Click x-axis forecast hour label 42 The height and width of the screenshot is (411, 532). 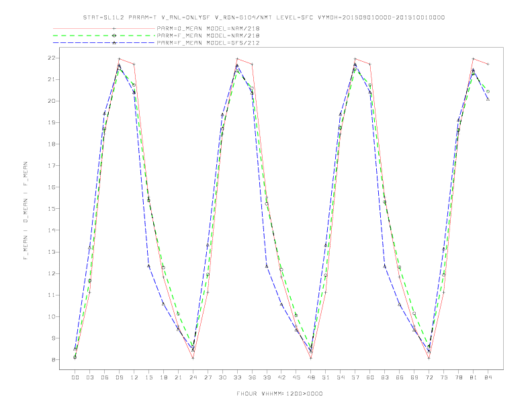[281, 377]
